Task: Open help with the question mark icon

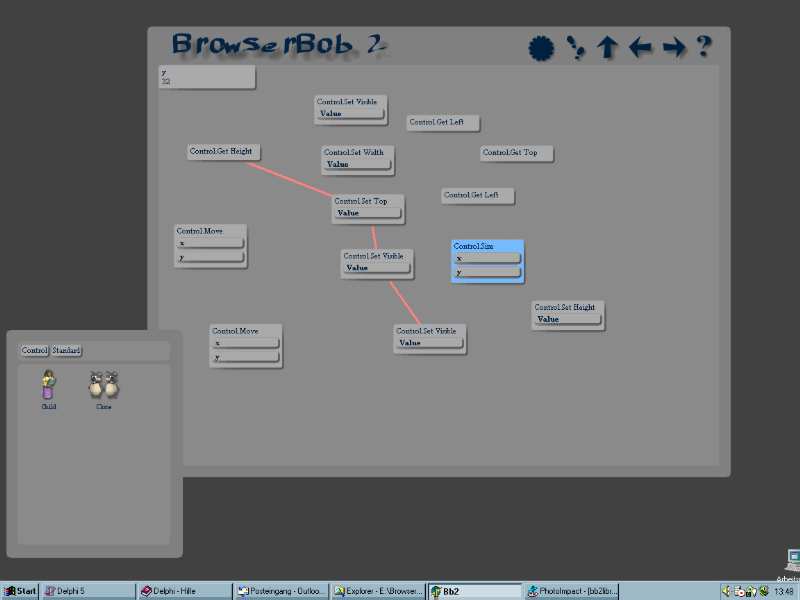Action: pyautogui.click(x=704, y=46)
